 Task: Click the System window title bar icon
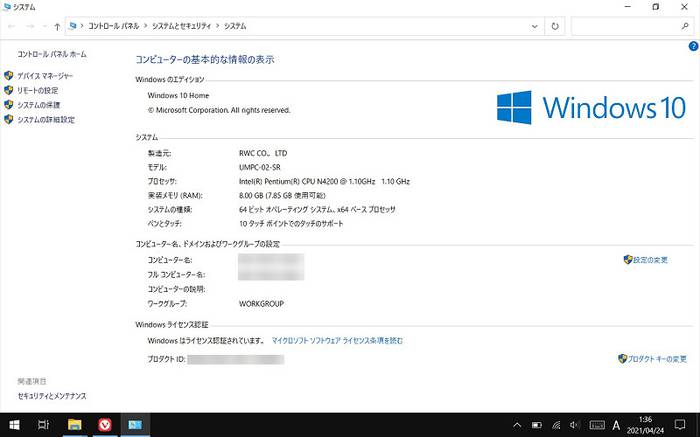click(x=7, y=7)
